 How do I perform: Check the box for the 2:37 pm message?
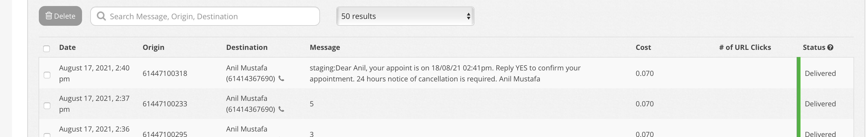[47, 105]
